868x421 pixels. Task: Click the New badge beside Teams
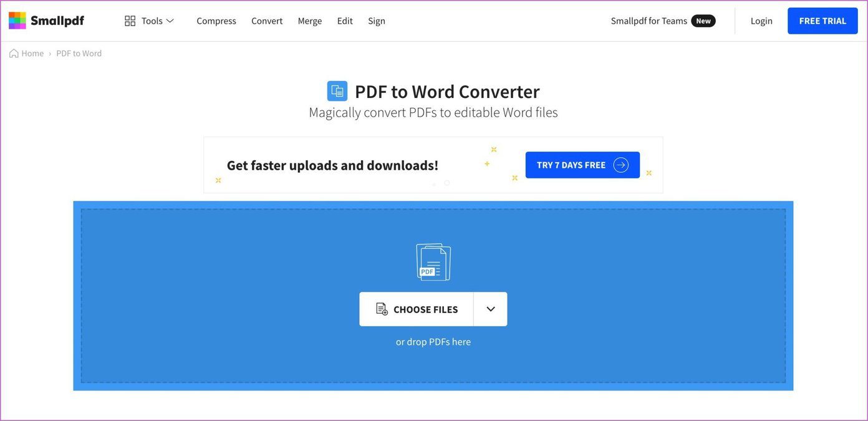[703, 21]
